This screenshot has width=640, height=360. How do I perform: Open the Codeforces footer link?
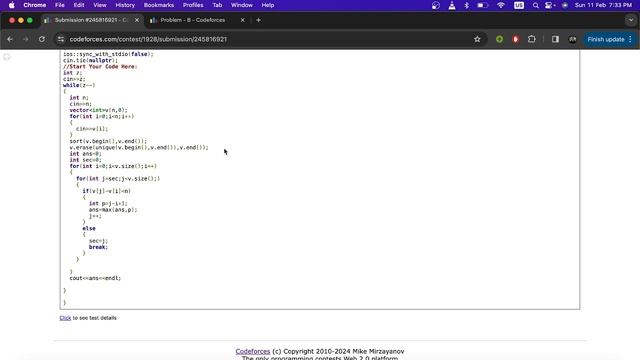253,351
